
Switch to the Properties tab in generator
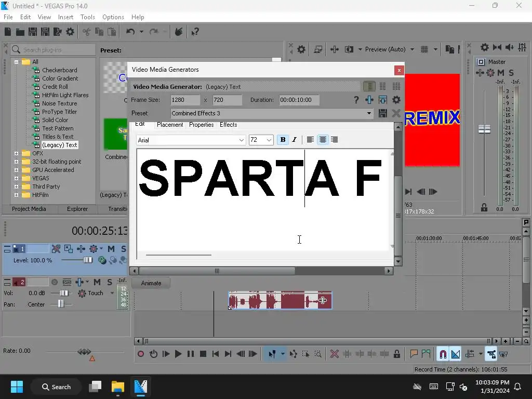click(201, 125)
